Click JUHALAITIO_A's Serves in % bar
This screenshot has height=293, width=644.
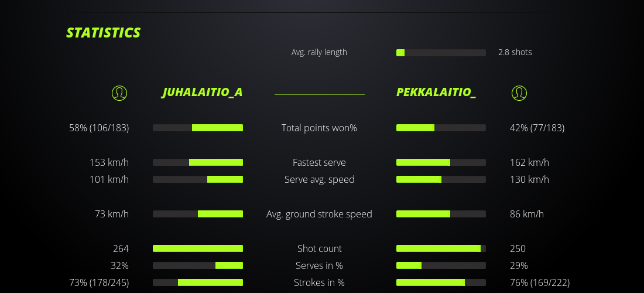198,265
